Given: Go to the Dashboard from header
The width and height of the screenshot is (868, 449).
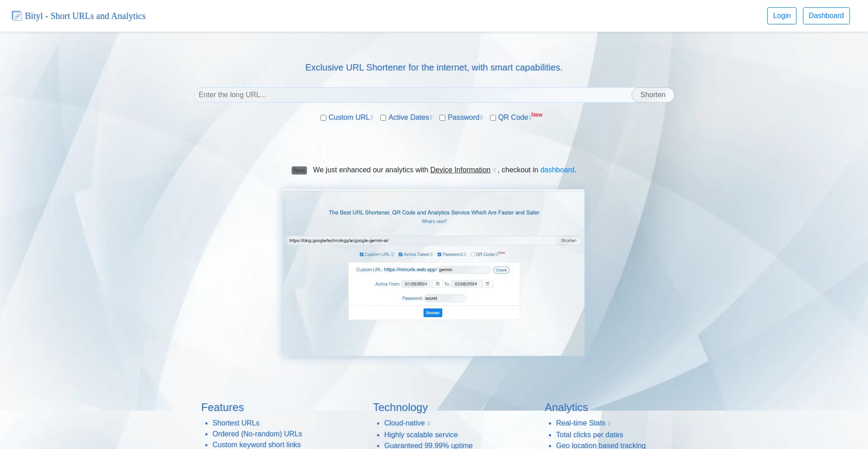Looking at the screenshot, I should pyautogui.click(x=826, y=16).
